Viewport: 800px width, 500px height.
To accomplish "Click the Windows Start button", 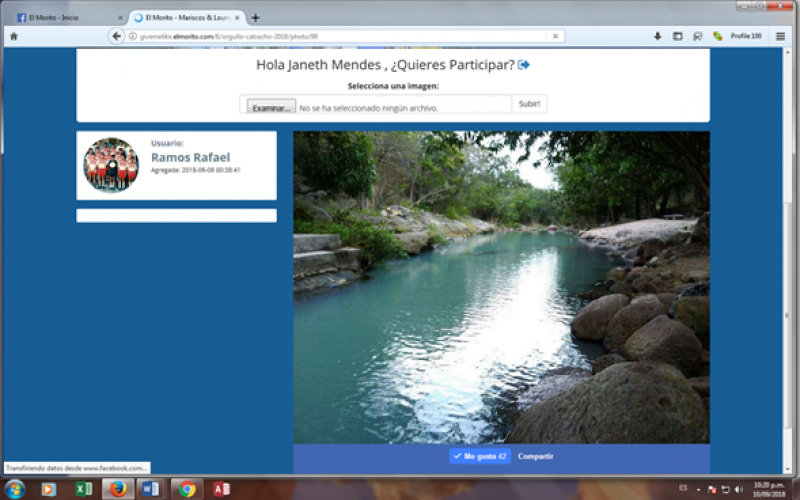I will pyautogui.click(x=14, y=489).
